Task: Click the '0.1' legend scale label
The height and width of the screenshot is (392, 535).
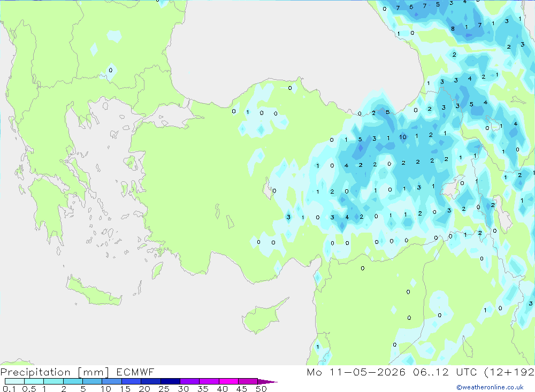Action: click(x=9, y=389)
